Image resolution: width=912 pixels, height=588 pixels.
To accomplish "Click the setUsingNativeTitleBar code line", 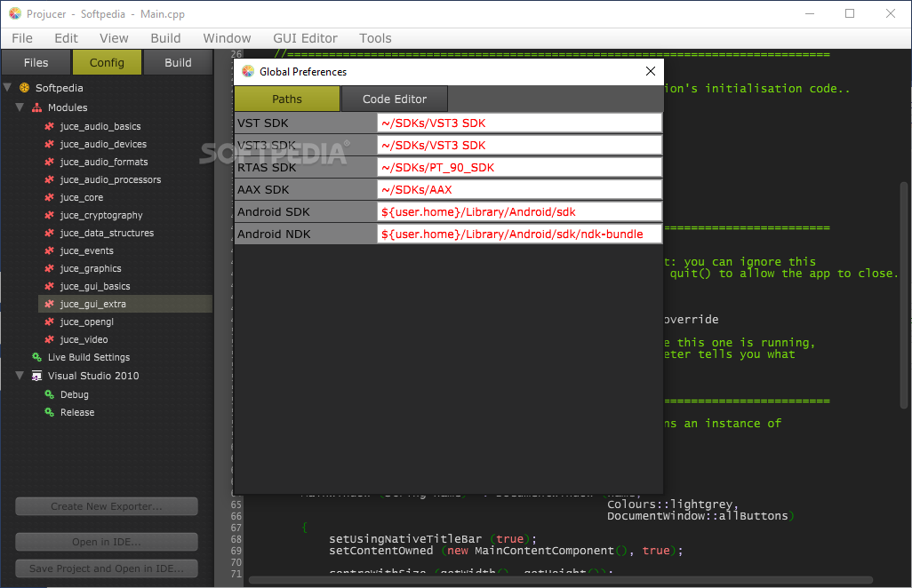I will tap(433, 538).
